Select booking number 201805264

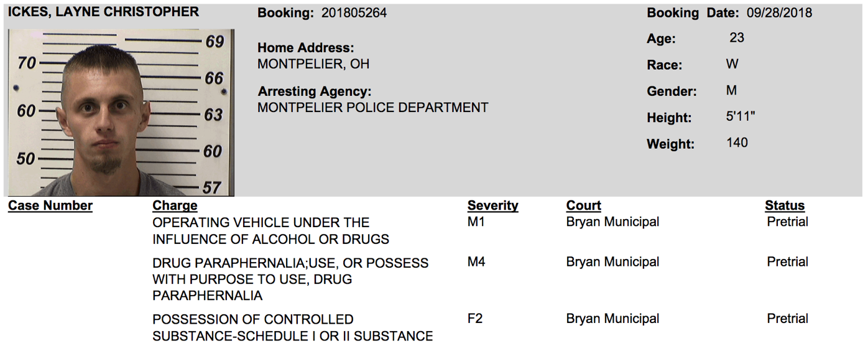tap(354, 13)
